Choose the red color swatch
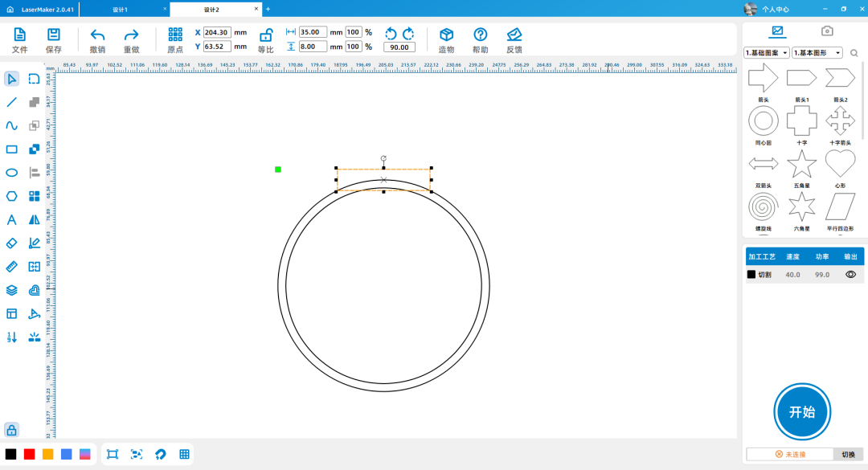This screenshot has height=470, width=868. (30, 454)
